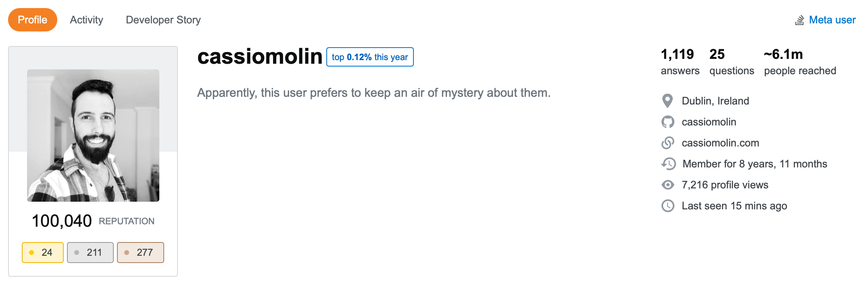Click the chain link icon beside cassiomolin.com

point(668,143)
